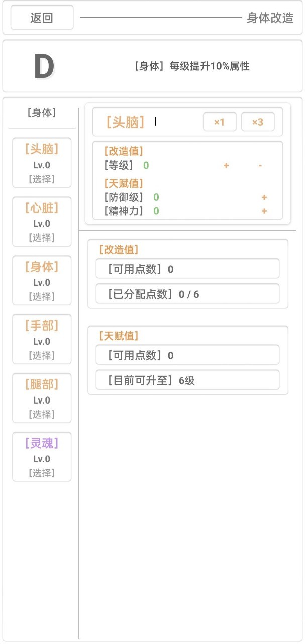Add a point to 防御级
Image resolution: width=305 pixels, height=644 pixels.
264,197
